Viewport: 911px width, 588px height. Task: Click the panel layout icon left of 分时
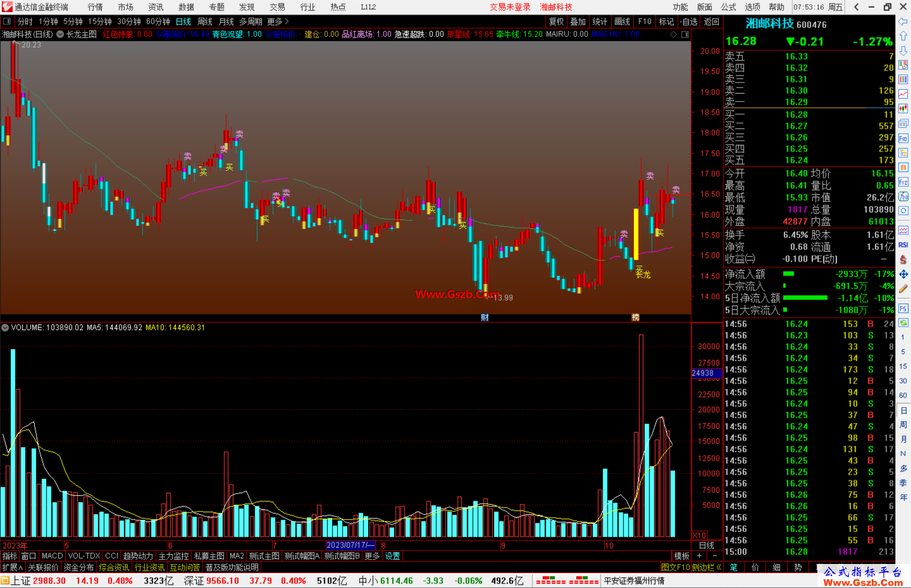point(7,21)
